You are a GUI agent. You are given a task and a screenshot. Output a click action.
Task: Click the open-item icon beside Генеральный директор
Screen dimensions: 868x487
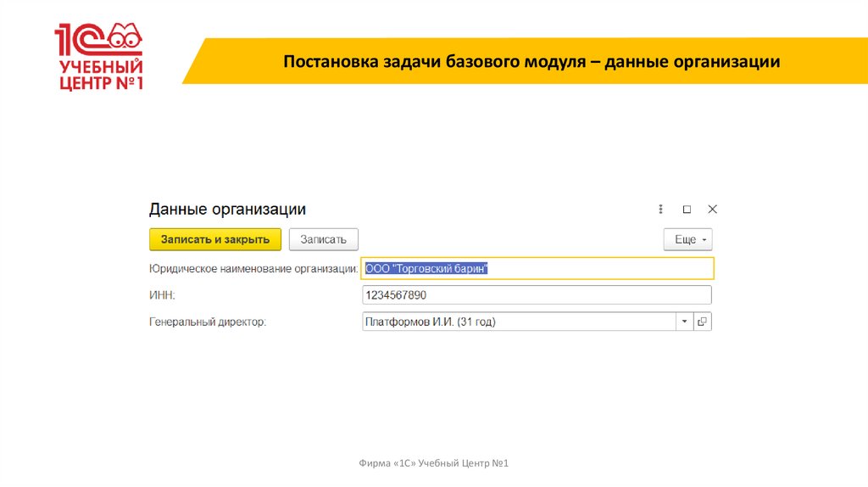tap(703, 322)
